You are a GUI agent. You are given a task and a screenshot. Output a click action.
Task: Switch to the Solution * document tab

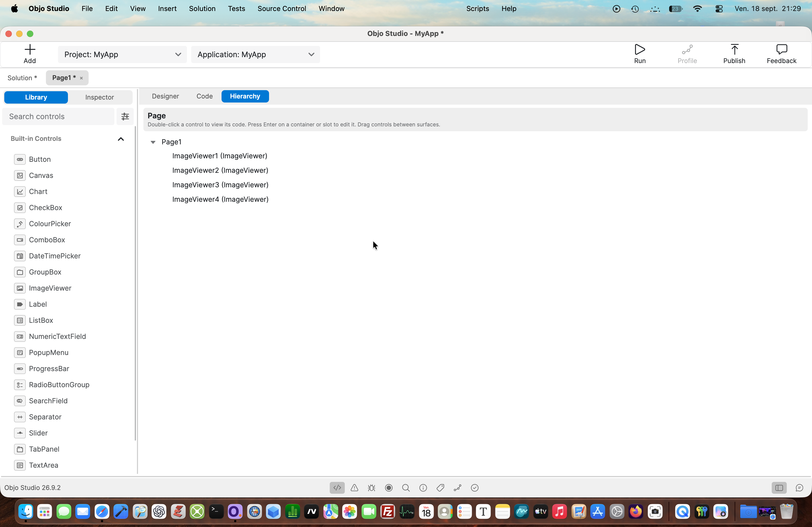[x=22, y=78]
